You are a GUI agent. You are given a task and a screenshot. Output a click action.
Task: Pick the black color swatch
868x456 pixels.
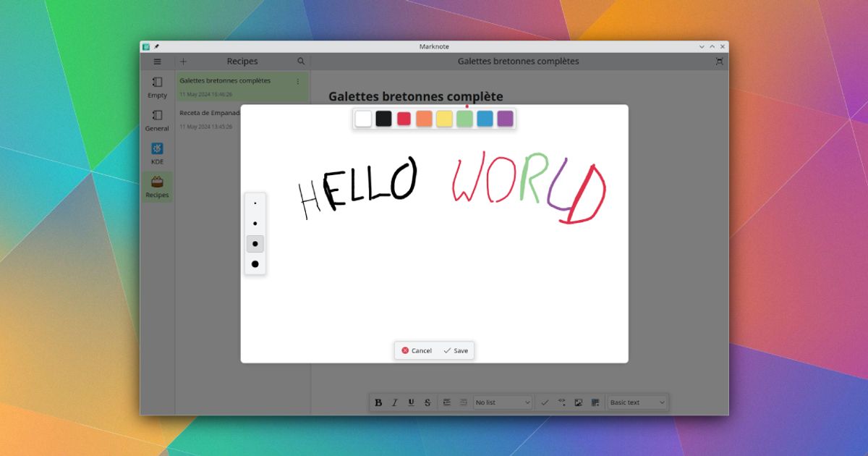click(383, 119)
